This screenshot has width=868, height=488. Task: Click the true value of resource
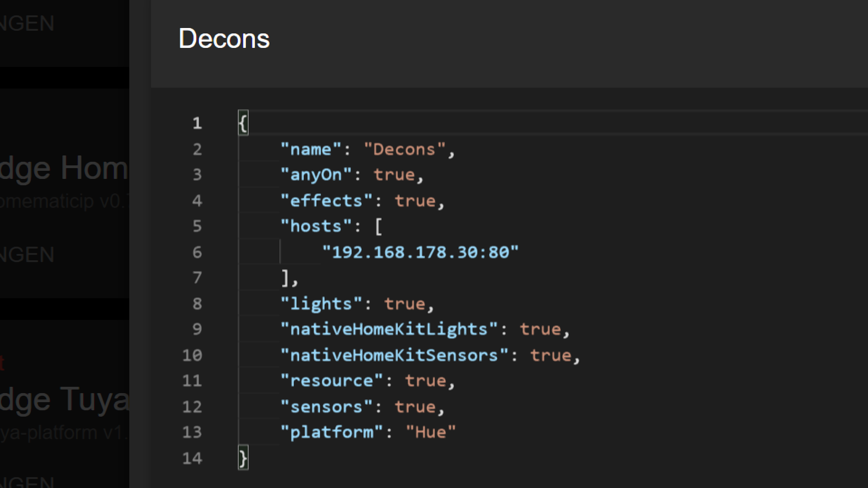[425, 381]
